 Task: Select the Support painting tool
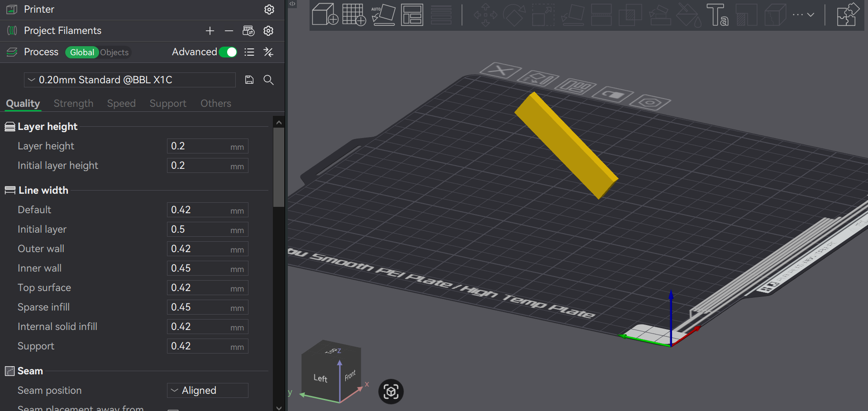pyautogui.click(x=660, y=14)
